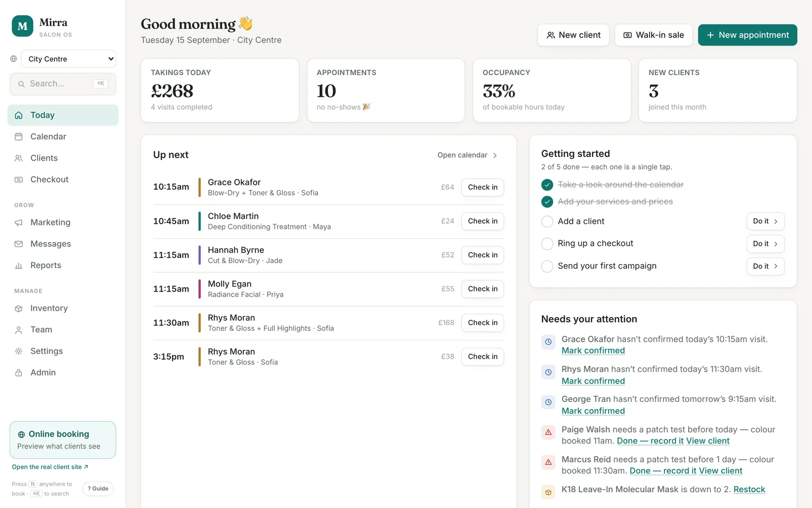Image resolution: width=812 pixels, height=508 pixels.
Task: Click the Guide help button
Action: pos(98,489)
